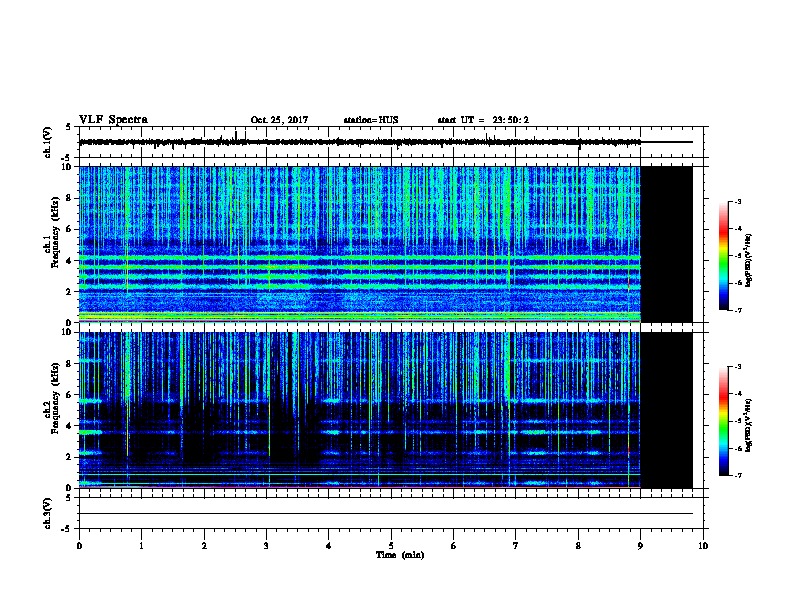Click time axis tick label "6"
The height and width of the screenshot is (612, 792).
tap(453, 546)
